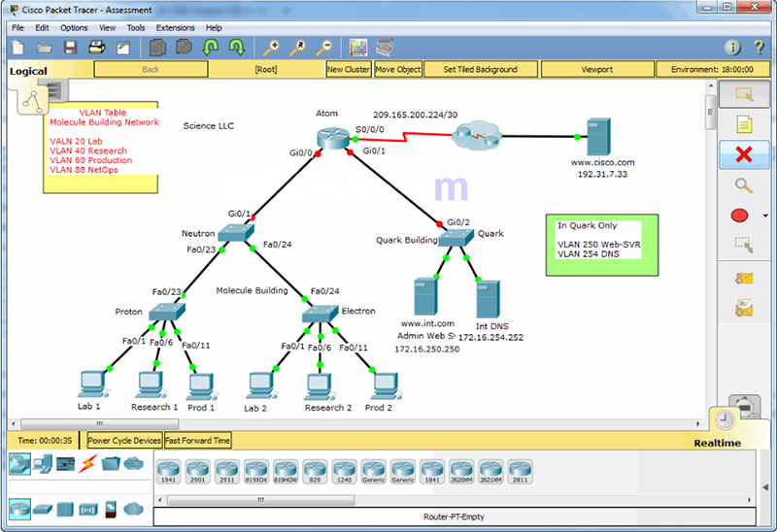Add a Complex PDU envelope

tap(744, 309)
